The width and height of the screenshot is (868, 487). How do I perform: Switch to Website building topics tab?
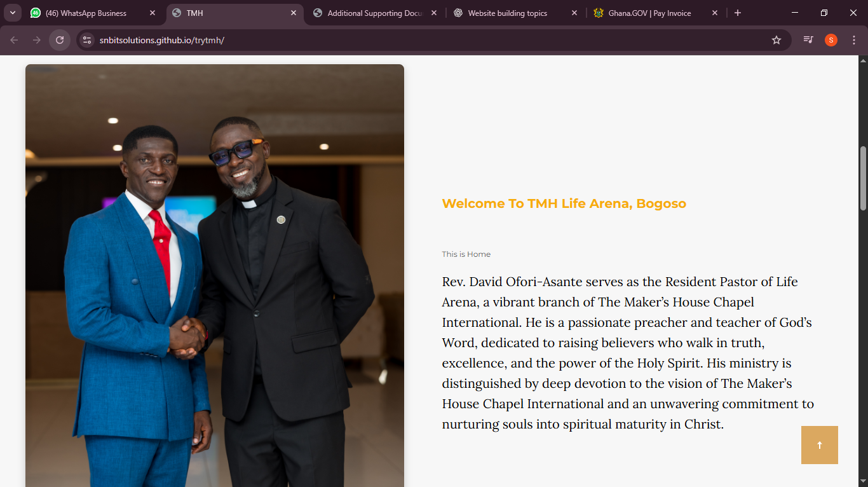tap(507, 13)
